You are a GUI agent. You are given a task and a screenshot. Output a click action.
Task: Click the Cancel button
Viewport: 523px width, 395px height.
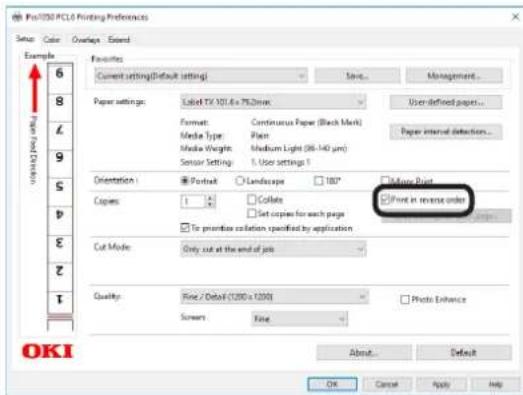[387, 384]
